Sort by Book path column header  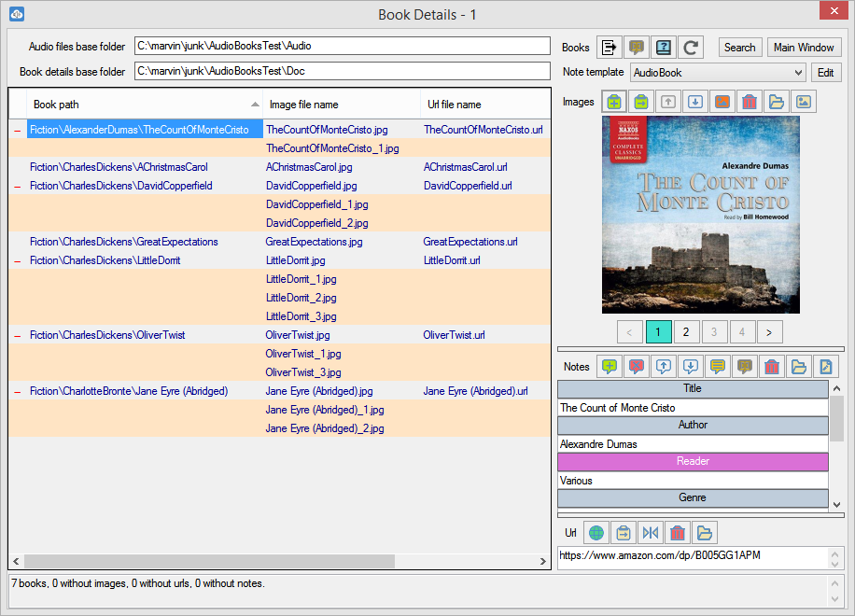145,105
